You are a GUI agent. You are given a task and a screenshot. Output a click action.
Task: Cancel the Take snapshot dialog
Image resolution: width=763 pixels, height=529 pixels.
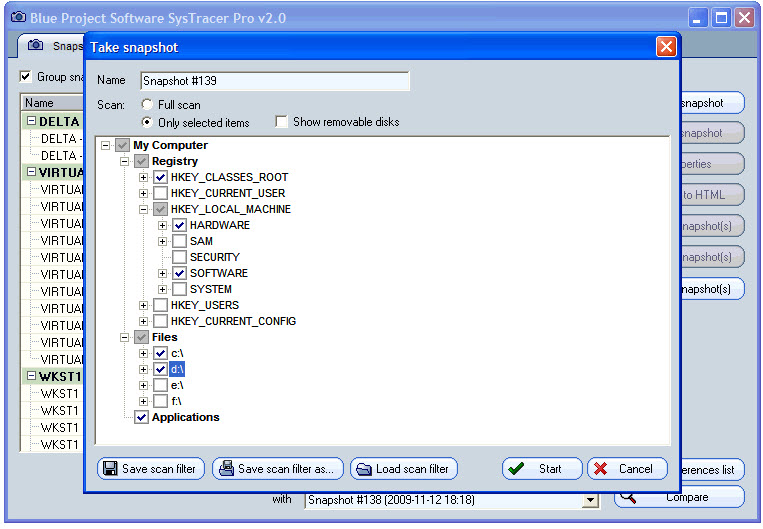(x=627, y=469)
